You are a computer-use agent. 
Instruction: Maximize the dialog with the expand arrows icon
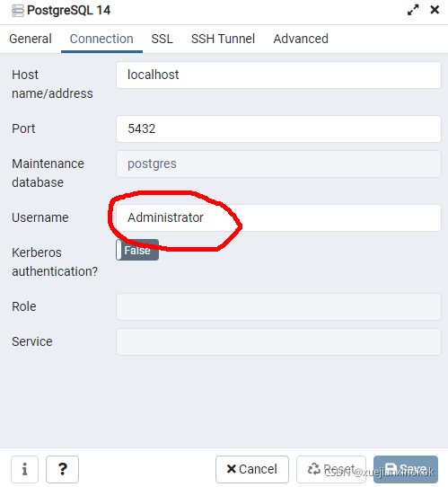tap(413, 10)
